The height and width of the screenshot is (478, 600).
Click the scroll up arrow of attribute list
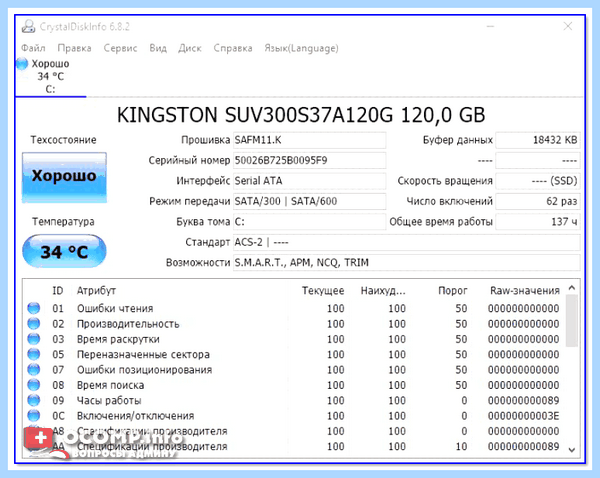[572, 288]
